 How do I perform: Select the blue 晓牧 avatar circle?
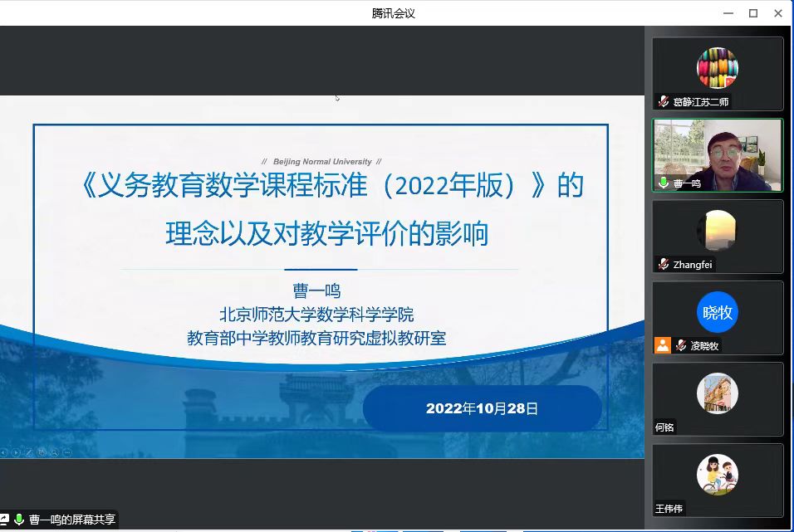(x=718, y=312)
